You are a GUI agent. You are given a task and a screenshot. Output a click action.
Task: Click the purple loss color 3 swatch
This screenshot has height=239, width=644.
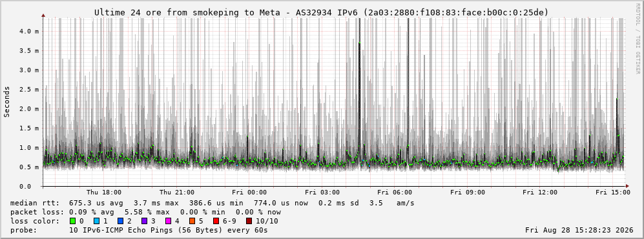[x=145, y=221]
